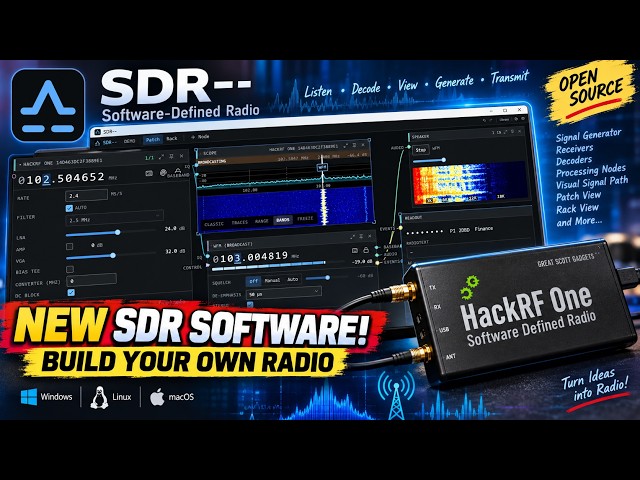
Task: Switch to the Rack view tab
Action: point(172,139)
